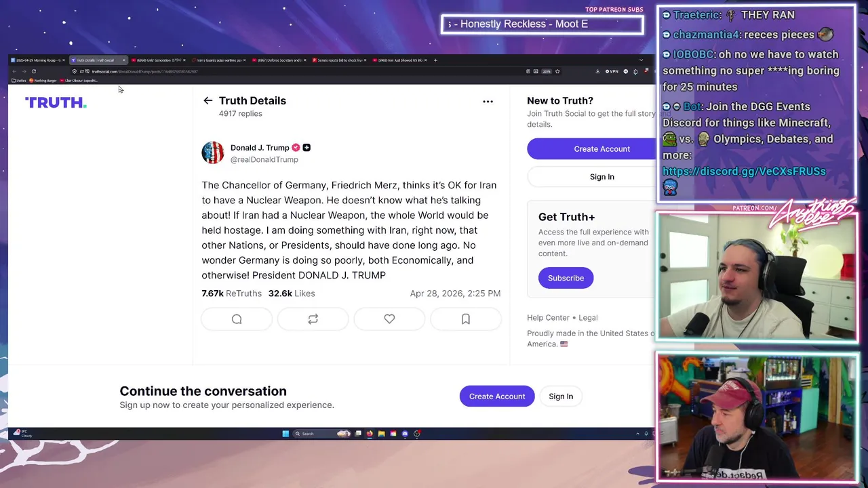The height and width of the screenshot is (488, 868).
Task: Bookmark this page with the star icon
Action: (557, 71)
